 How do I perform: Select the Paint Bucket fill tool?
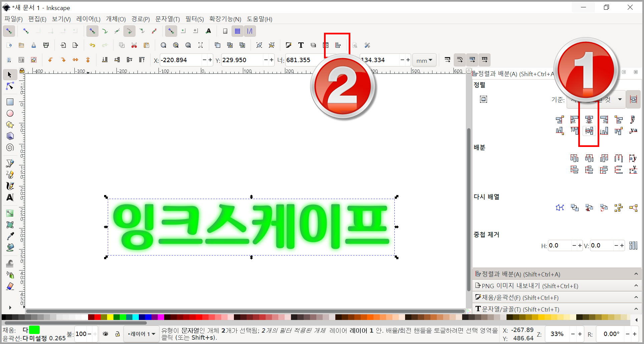(10, 247)
